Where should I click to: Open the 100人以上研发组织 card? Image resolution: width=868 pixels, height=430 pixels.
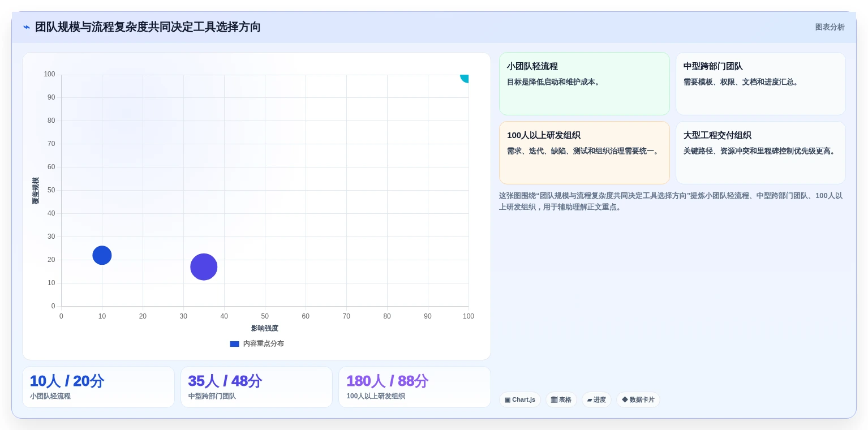coord(584,153)
